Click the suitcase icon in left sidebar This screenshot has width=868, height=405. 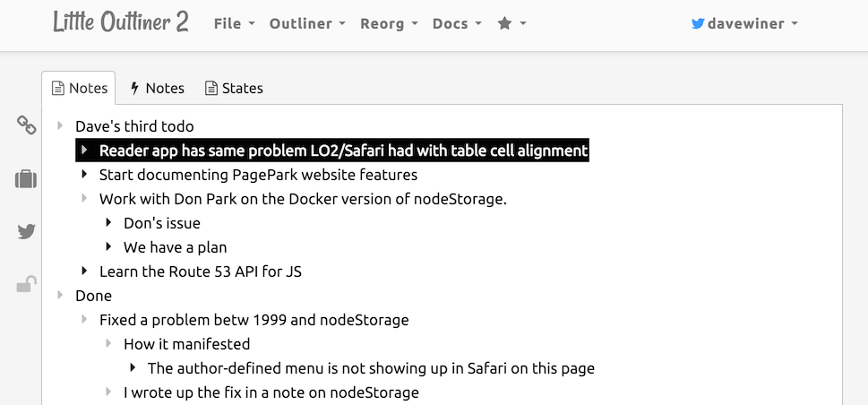[26, 179]
